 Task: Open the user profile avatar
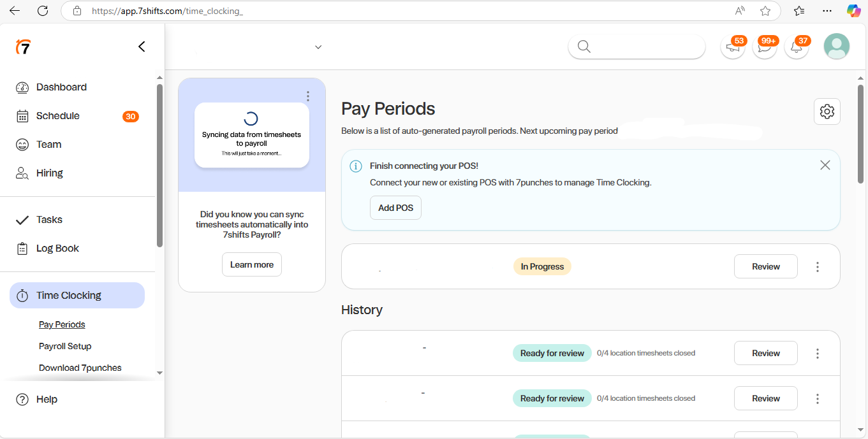[836, 47]
